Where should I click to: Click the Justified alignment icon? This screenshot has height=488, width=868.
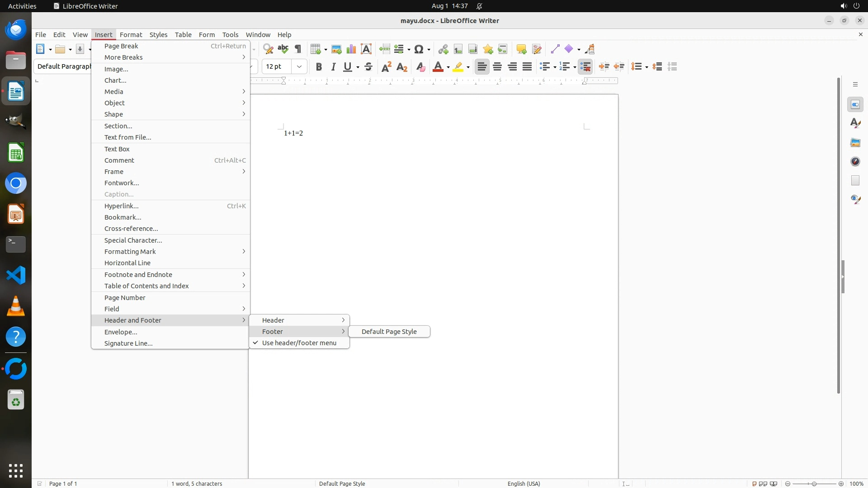pyautogui.click(x=527, y=67)
